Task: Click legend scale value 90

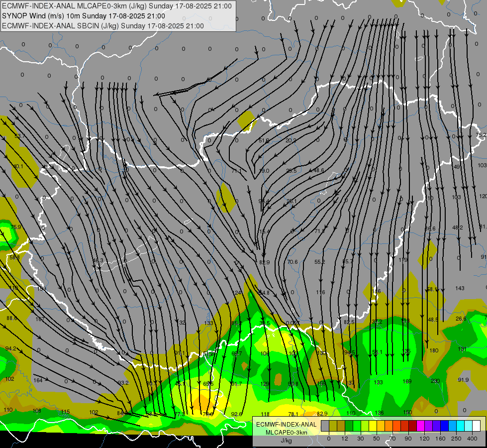Action: (x=408, y=439)
